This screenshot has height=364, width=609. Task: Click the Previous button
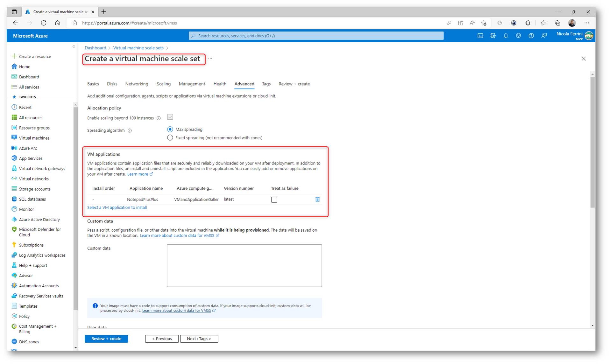(x=162, y=339)
